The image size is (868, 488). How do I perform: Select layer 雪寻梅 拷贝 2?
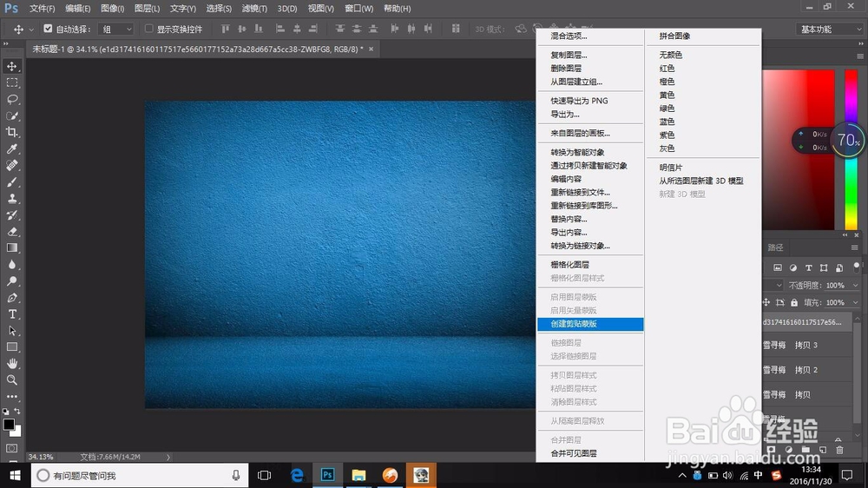pos(807,370)
